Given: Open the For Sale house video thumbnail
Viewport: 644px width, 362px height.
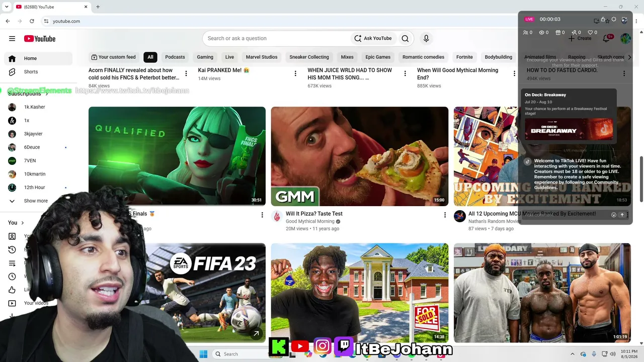Looking at the screenshot, I should [x=360, y=293].
